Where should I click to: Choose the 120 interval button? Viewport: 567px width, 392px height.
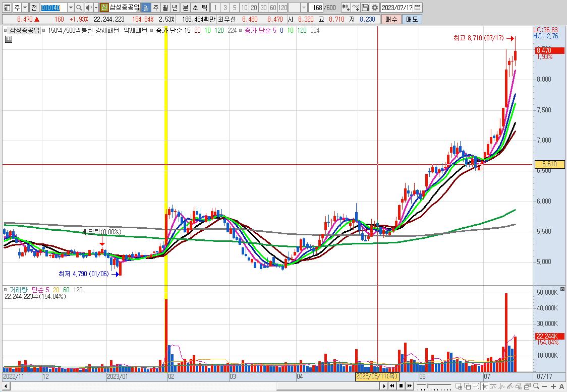point(283,7)
